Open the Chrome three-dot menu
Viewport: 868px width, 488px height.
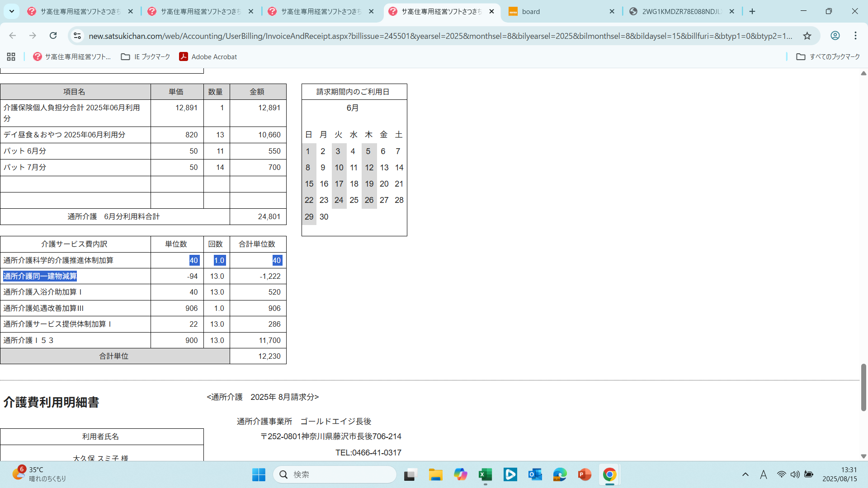pos(855,36)
